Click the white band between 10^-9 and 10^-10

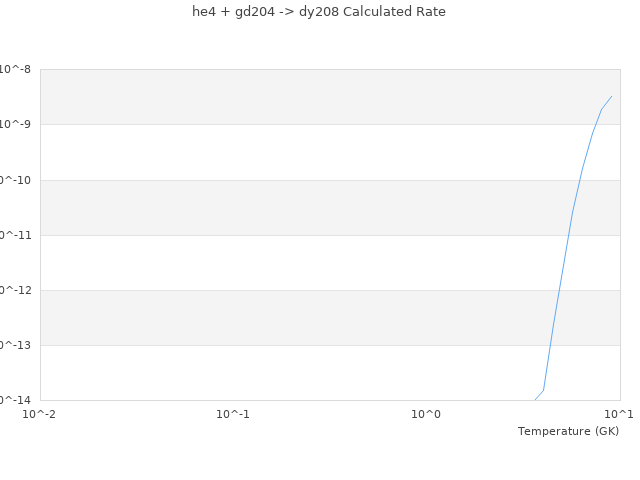pyautogui.click(x=300, y=152)
